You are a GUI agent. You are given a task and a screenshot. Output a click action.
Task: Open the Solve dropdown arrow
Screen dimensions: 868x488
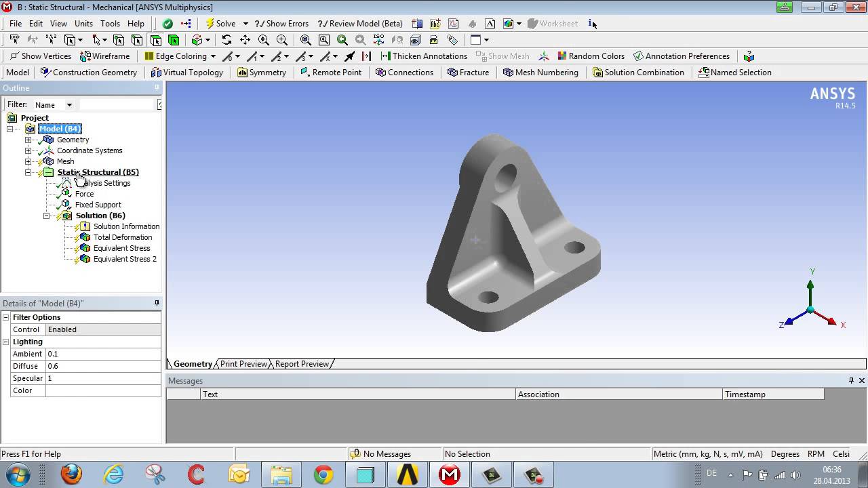(245, 24)
